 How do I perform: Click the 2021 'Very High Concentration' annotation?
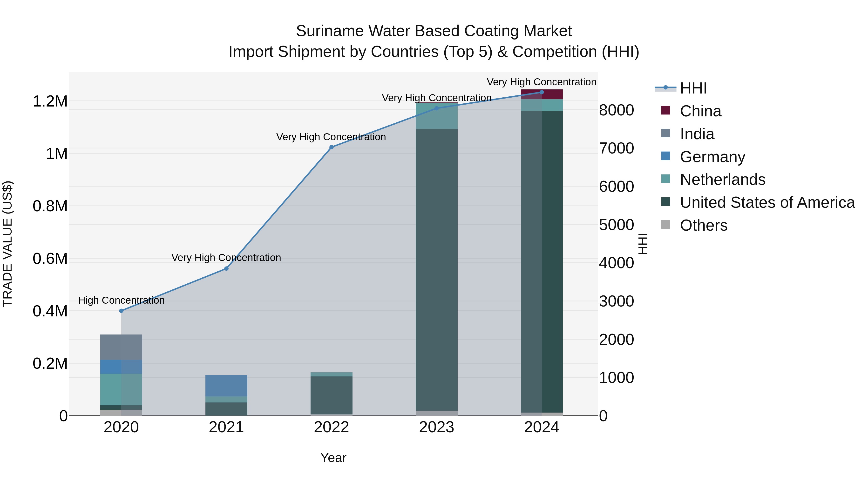226,258
